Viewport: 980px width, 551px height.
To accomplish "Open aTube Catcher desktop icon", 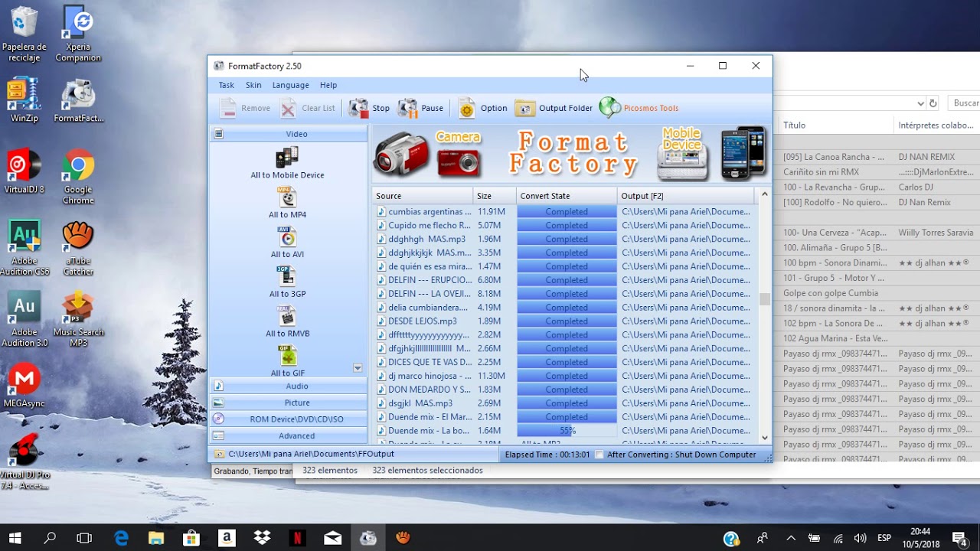I will [78, 249].
